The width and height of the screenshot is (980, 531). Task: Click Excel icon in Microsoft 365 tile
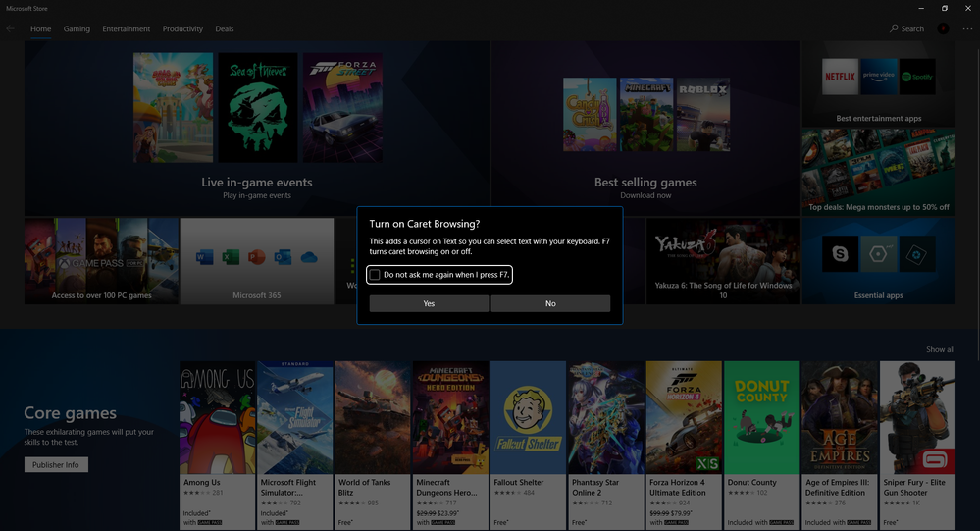pyautogui.click(x=231, y=257)
